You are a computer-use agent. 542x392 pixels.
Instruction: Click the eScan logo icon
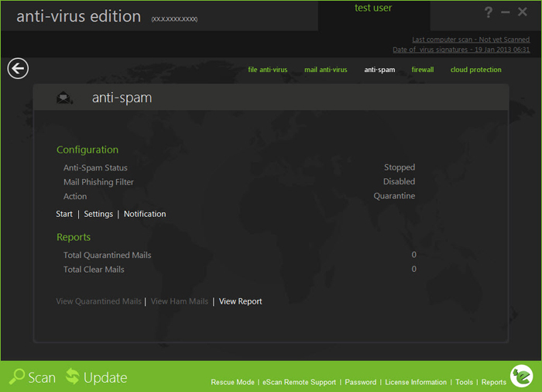pos(522,376)
